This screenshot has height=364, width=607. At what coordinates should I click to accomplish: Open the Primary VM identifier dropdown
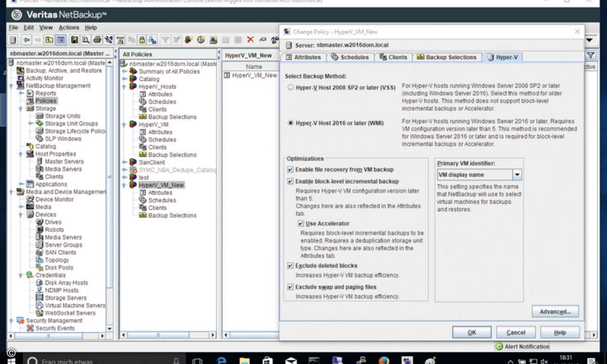click(x=516, y=175)
